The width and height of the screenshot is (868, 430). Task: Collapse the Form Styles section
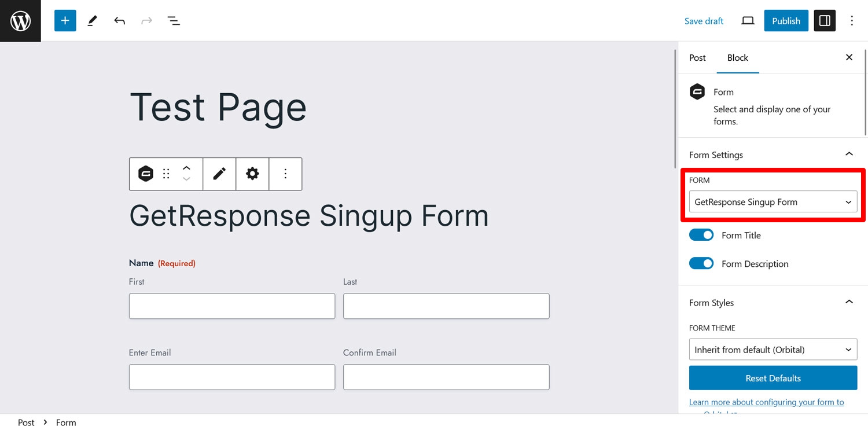coord(849,302)
